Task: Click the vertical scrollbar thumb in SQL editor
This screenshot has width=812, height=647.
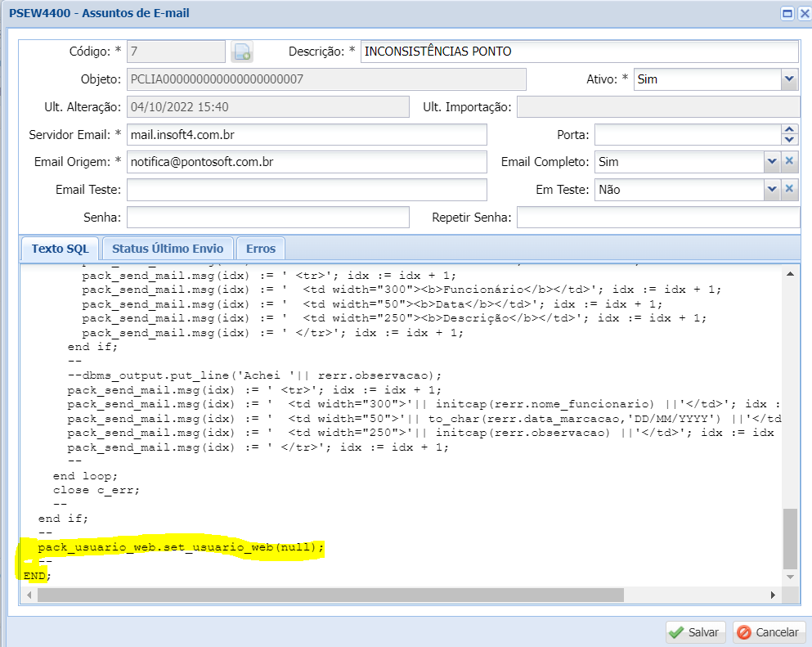Action: tap(790, 539)
